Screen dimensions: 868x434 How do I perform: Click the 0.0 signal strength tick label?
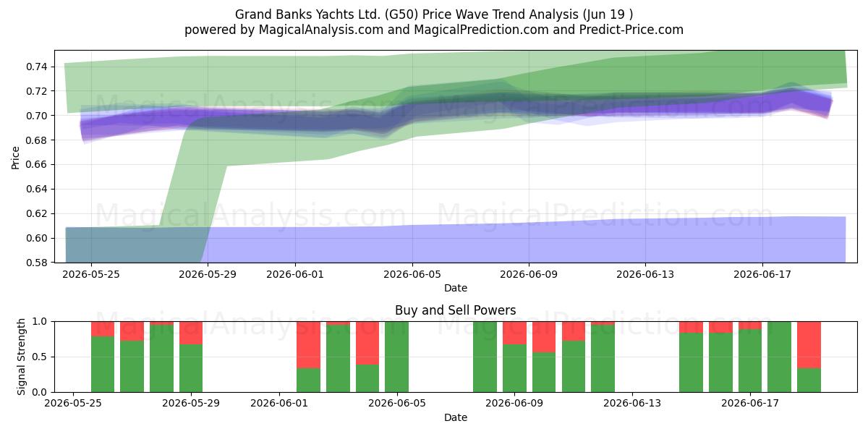[x=39, y=392]
